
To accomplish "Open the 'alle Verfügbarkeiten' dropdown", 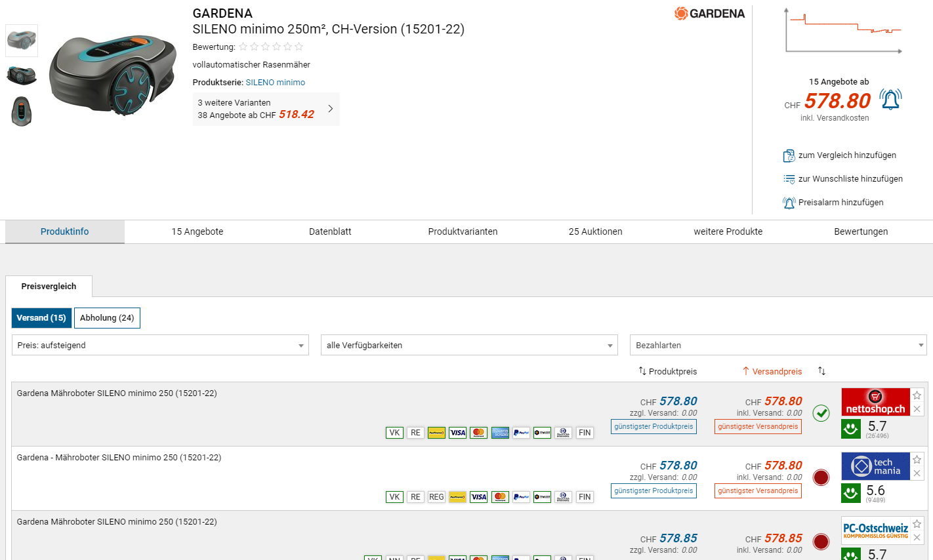I will pyautogui.click(x=469, y=345).
